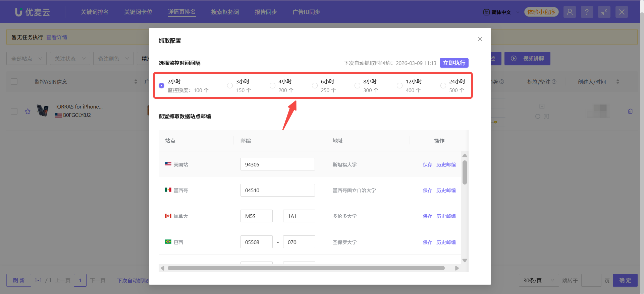Viewport: 644px width, 294px height.
Task: Tick the select-all checkbox in table header
Action: [x=14, y=82]
